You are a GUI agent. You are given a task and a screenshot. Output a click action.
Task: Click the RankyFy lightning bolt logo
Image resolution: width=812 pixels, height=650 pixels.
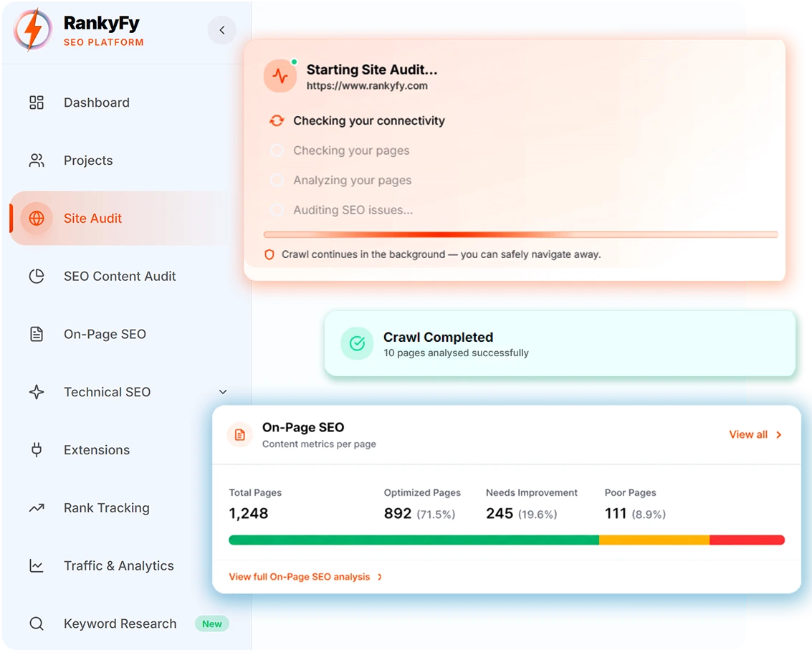click(33, 31)
